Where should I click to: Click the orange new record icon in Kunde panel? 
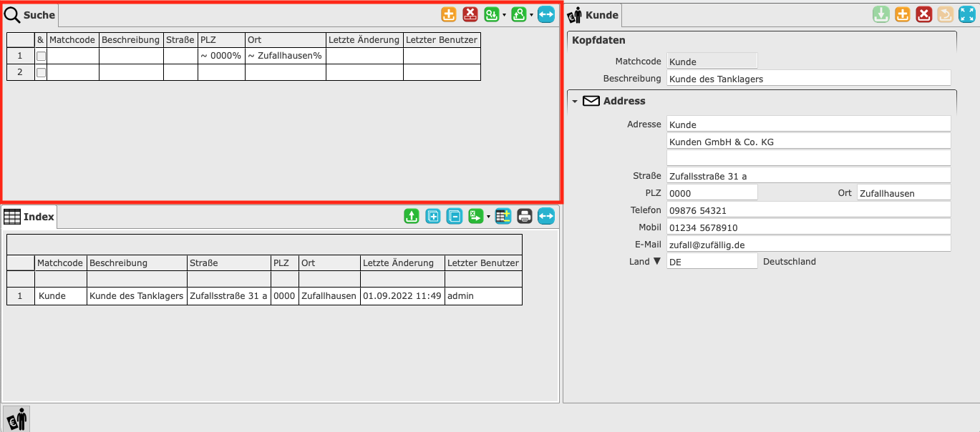pyautogui.click(x=903, y=14)
